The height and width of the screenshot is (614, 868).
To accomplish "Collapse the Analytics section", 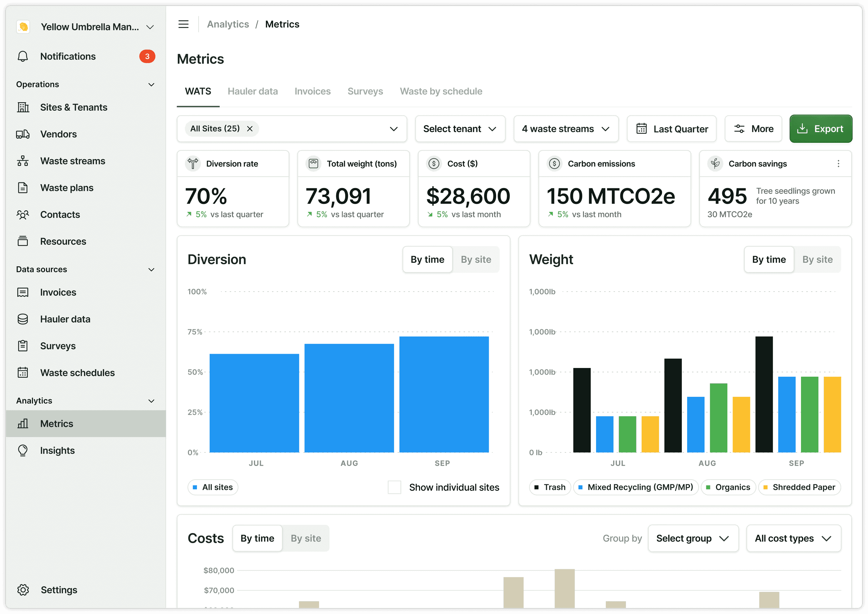I will 151,401.
